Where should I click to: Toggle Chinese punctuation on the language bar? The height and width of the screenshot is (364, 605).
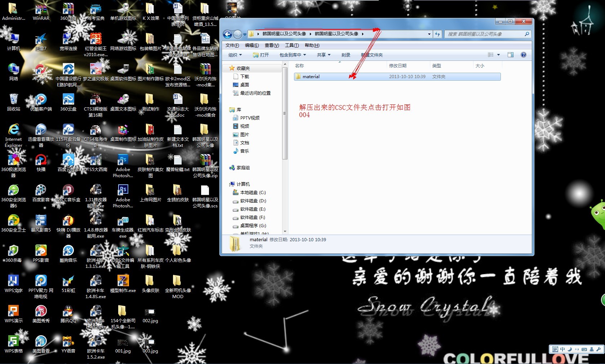click(x=577, y=349)
